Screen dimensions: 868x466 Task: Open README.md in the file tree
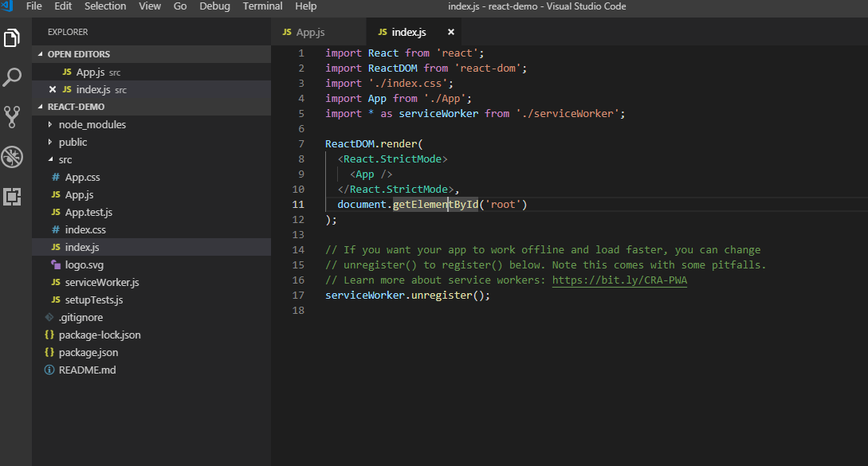(x=151, y=370)
